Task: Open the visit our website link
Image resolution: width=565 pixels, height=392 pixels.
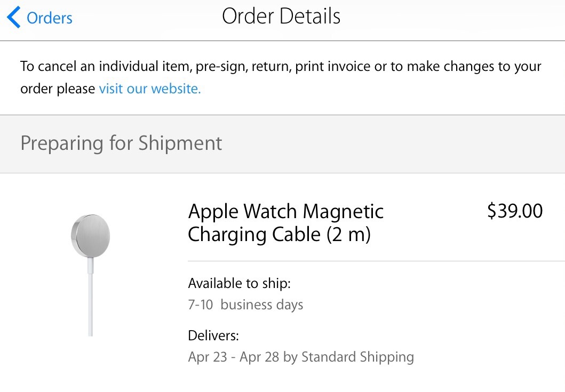Action: click(150, 89)
